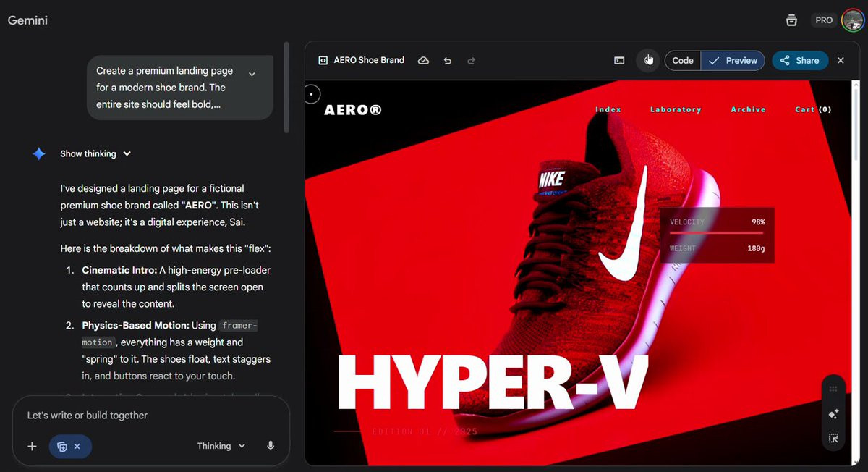
Task: Click the Gemini sparkle star icon
Action: tap(39, 153)
